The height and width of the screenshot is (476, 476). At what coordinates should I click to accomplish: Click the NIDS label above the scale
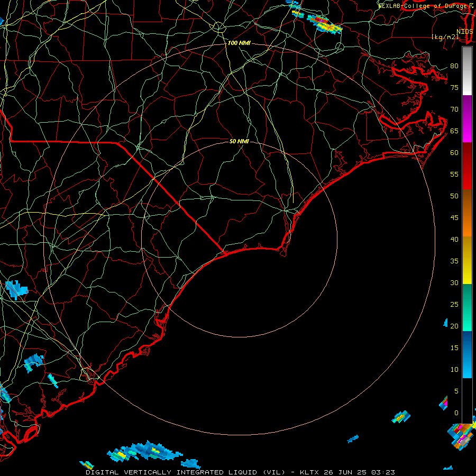pos(464,31)
